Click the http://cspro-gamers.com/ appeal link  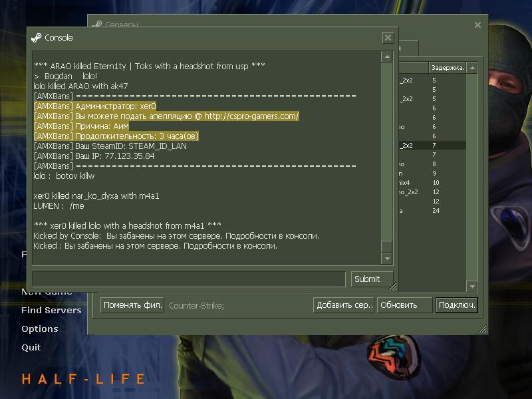point(251,116)
